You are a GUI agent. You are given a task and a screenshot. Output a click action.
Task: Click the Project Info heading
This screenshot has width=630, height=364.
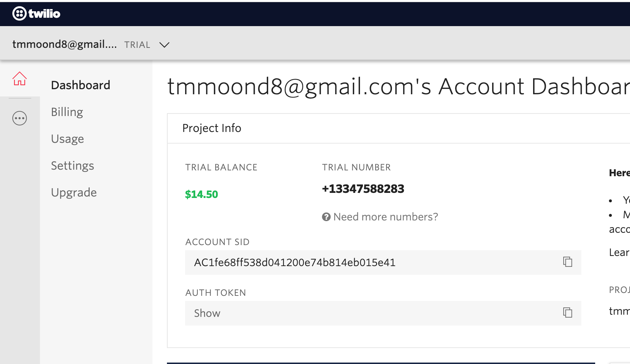[x=212, y=128]
